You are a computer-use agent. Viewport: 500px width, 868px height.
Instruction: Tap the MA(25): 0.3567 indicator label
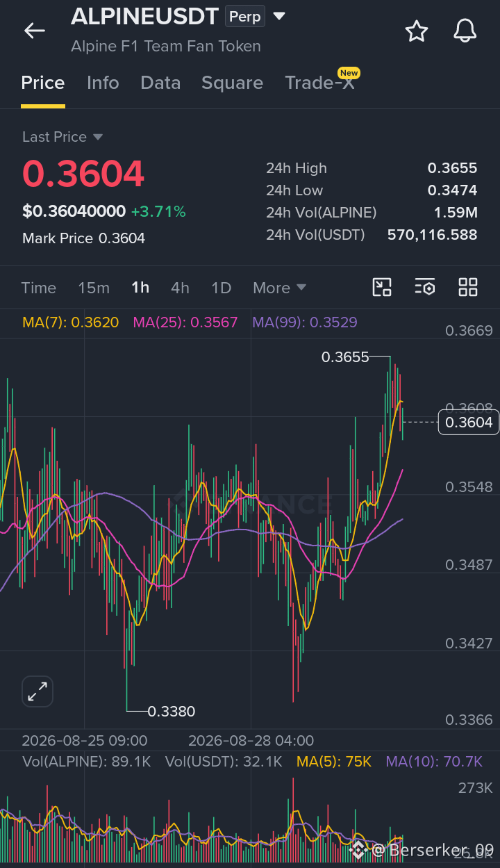point(185,322)
